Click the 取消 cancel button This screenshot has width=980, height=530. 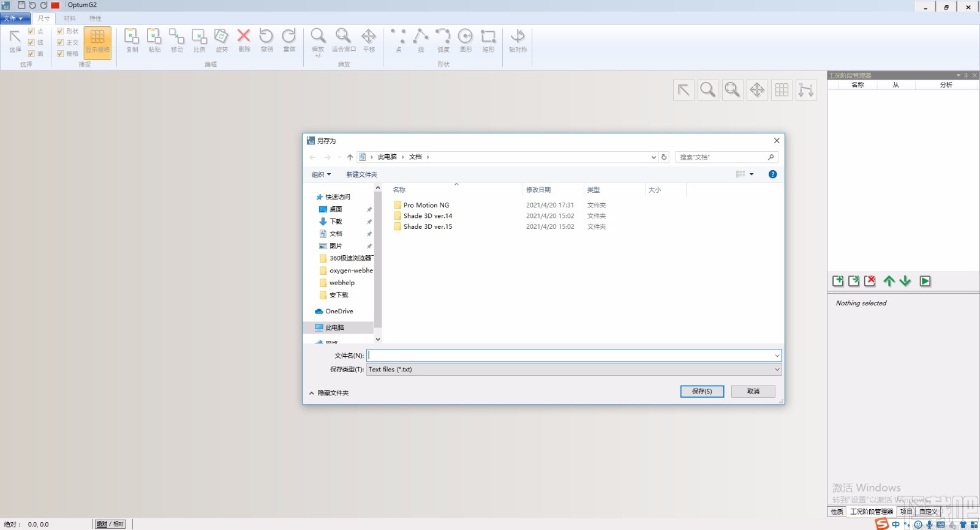pyautogui.click(x=753, y=392)
